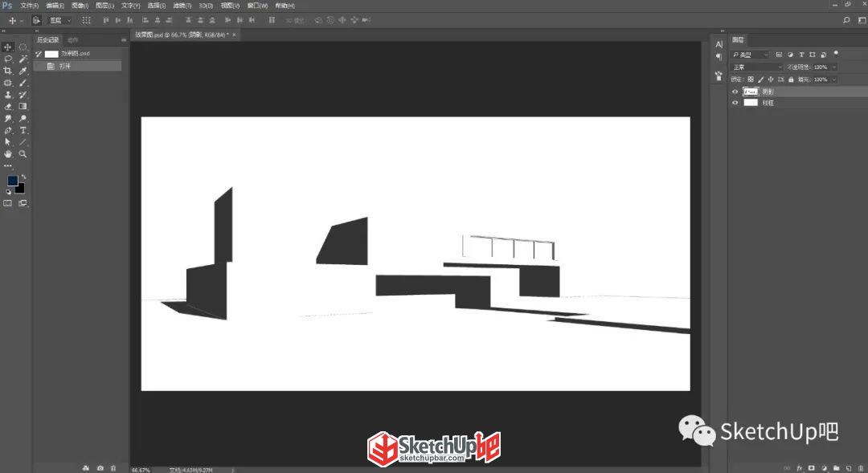Viewport: 868px width, 473px height.
Task: Select the Clone Stamp tool
Action: point(8,95)
